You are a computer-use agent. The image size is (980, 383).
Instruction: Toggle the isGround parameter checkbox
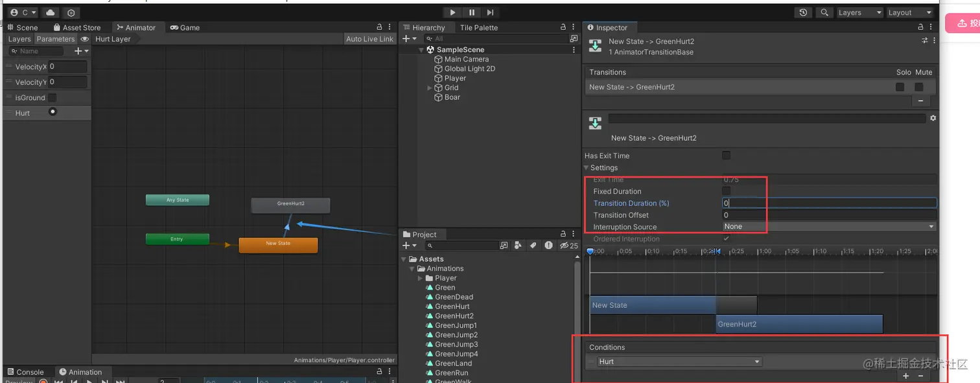pos(52,97)
